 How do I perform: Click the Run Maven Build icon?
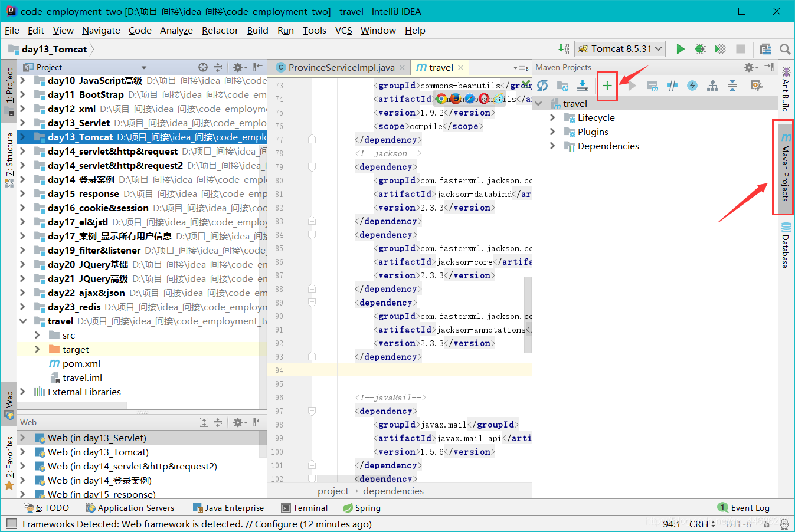coord(632,86)
